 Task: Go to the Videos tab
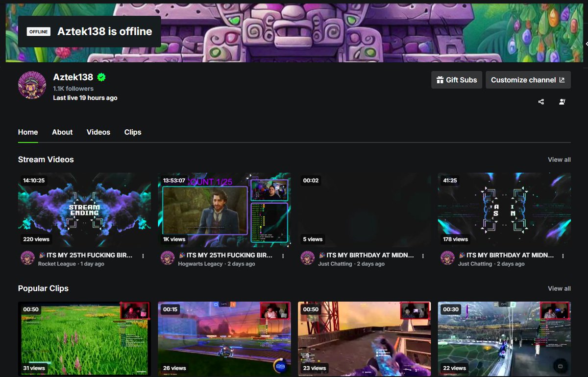tap(98, 132)
